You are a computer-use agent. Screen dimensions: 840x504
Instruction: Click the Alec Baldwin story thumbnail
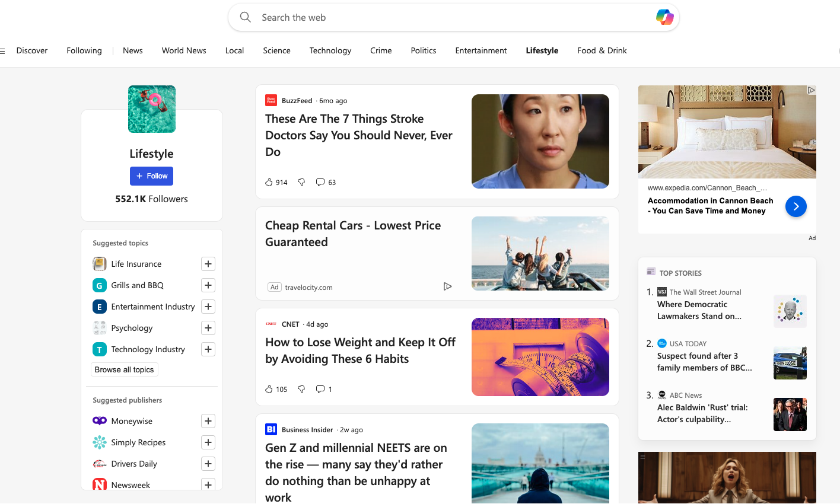pos(790,414)
